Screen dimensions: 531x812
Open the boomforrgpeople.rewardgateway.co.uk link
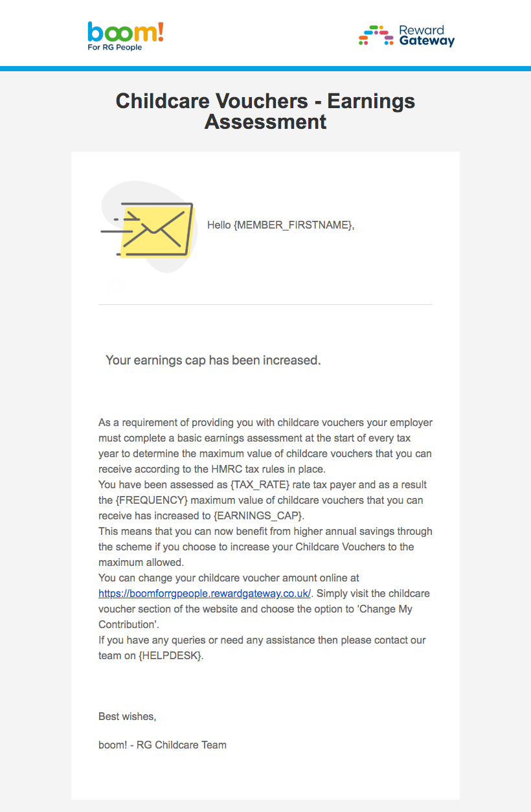pos(205,593)
